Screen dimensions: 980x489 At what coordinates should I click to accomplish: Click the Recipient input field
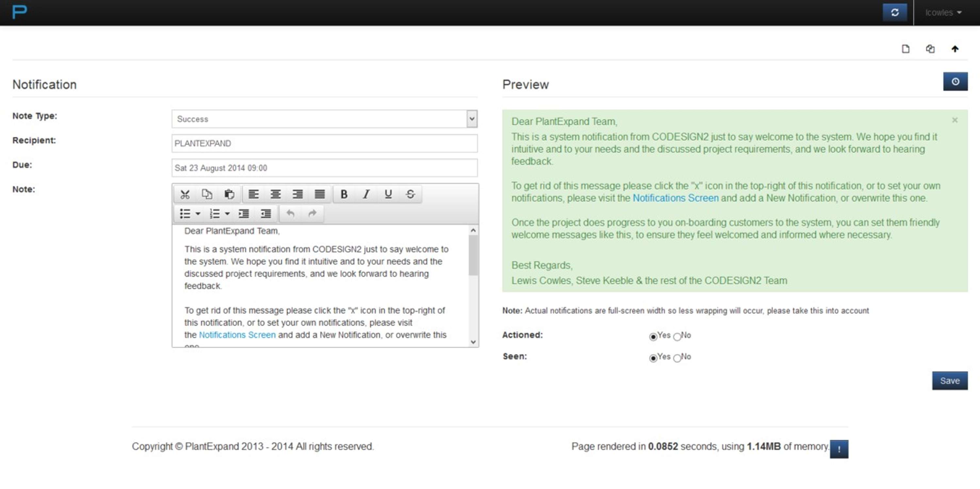point(324,143)
